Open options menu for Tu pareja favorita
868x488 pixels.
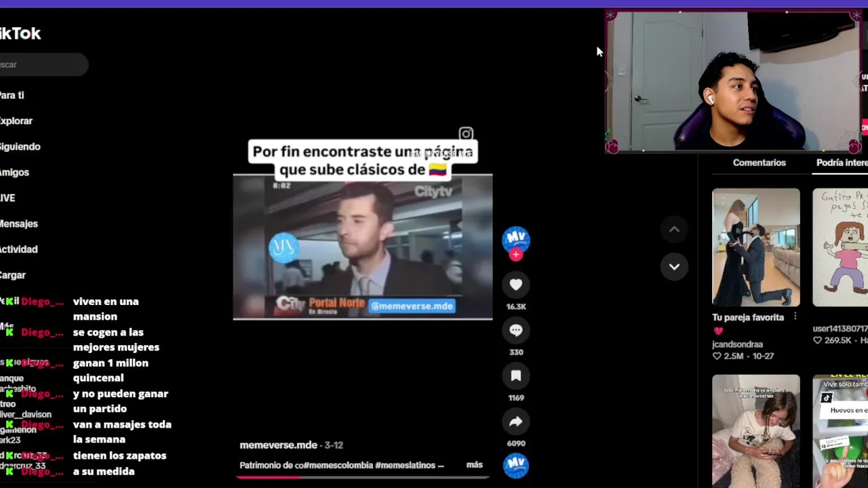(x=795, y=317)
